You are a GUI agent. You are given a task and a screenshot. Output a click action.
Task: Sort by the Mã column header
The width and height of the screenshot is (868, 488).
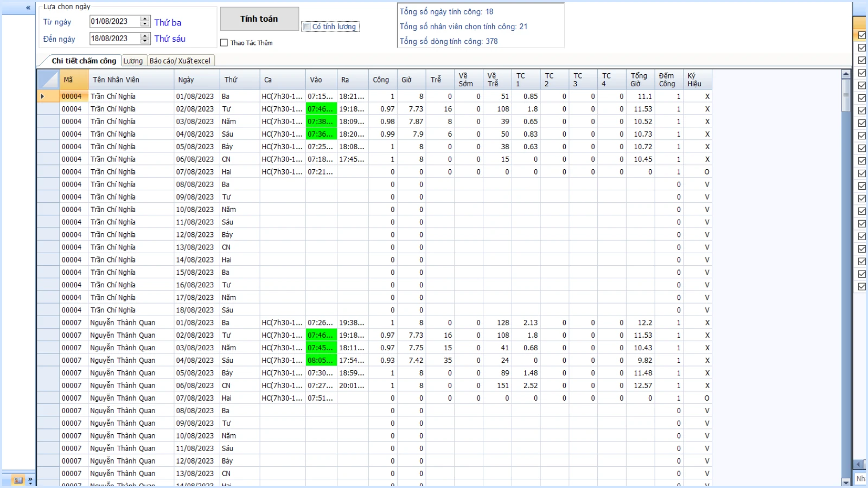tap(74, 80)
